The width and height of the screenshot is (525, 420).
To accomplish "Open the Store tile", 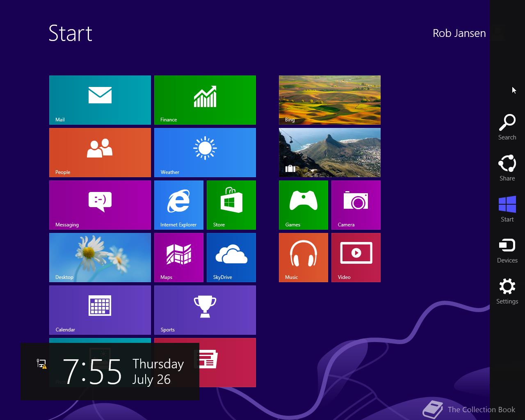I will (231, 205).
